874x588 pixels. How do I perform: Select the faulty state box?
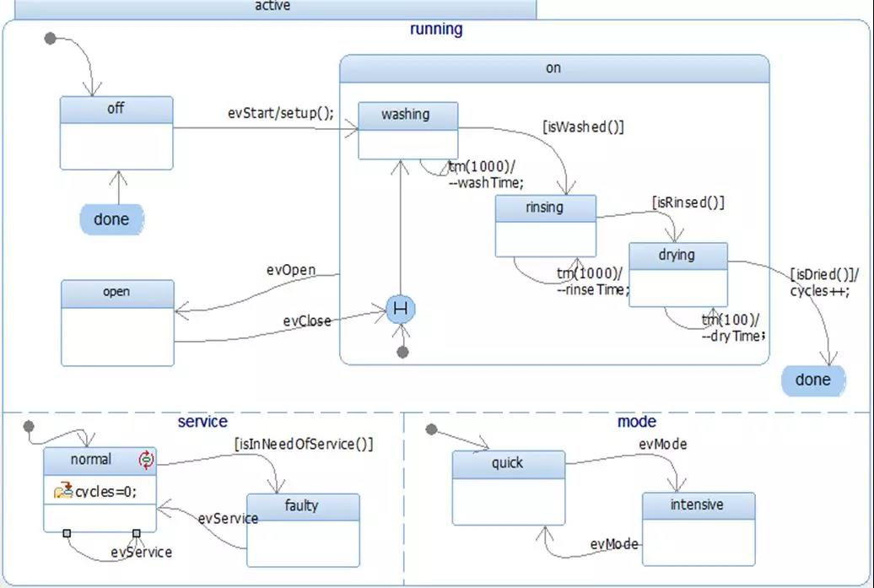click(303, 530)
